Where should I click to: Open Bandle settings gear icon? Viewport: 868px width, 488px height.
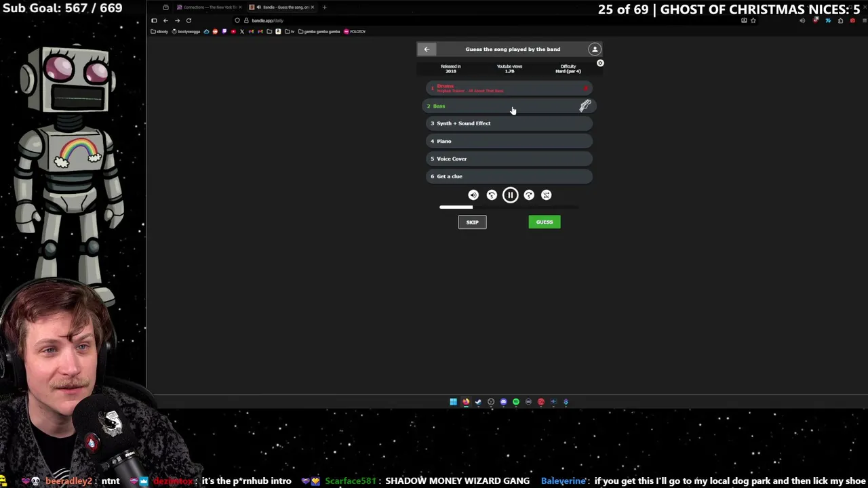(600, 63)
